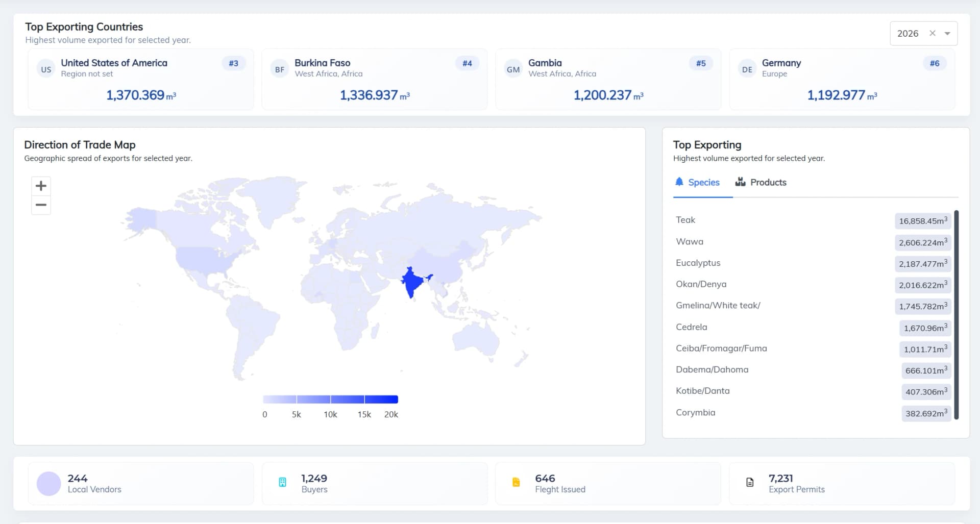Select the Corymbia species row
This screenshot has height=524, width=980.
tap(813, 413)
